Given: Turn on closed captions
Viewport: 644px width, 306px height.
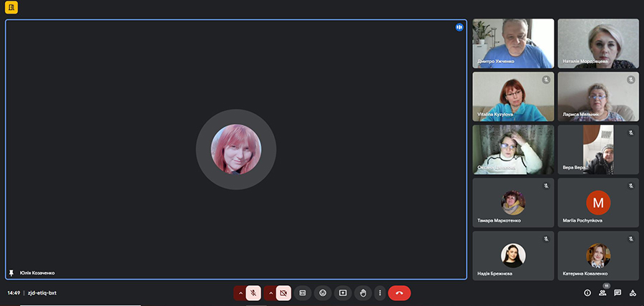Looking at the screenshot, I should (303, 292).
